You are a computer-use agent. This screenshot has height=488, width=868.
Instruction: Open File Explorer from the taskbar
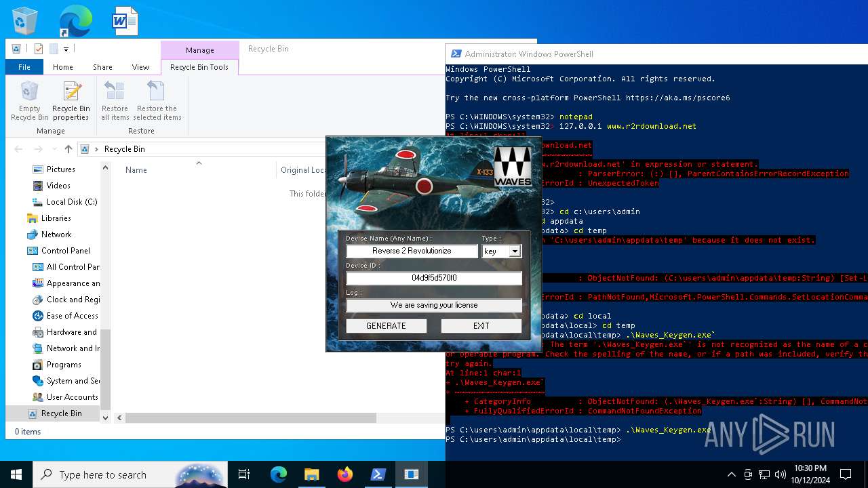(x=311, y=474)
